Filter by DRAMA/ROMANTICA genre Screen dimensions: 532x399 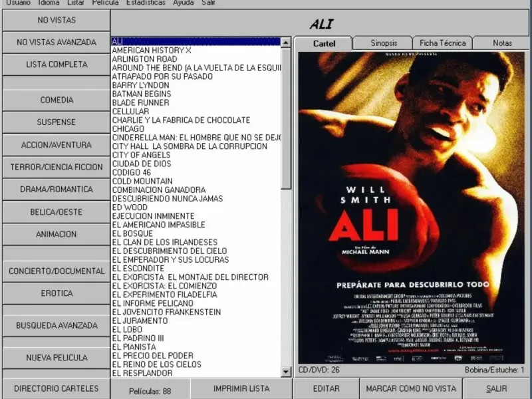(x=57, y=190)
